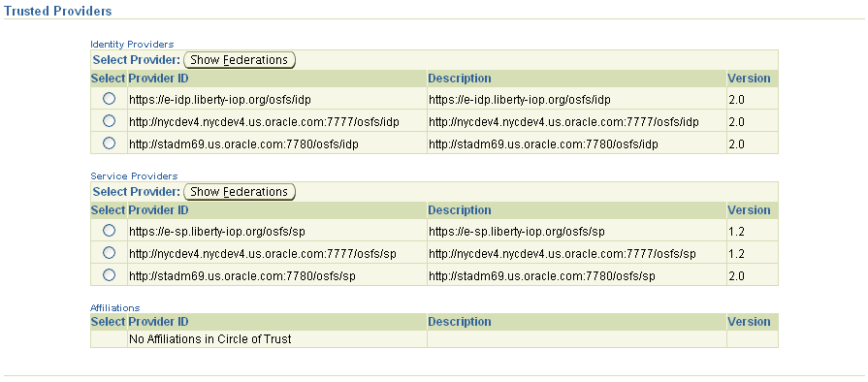This screenshot has height=382, width=868.
Task: Select the e-idp.liberty-iop.org identity provider radio button
Action: 109,99
